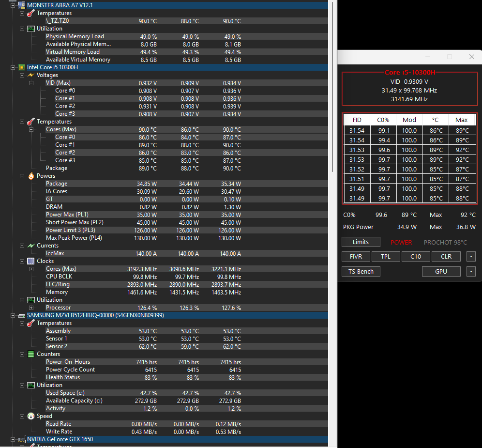The image size is (482, 448).
Task: Click the GPU button
Action: pos(441,271)
